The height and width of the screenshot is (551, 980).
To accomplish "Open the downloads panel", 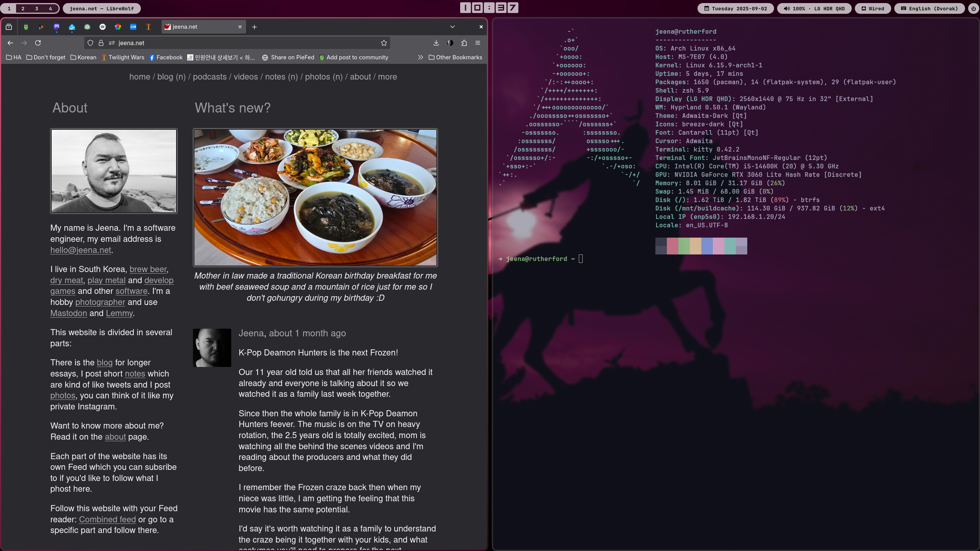I will (x=436, y=43).
